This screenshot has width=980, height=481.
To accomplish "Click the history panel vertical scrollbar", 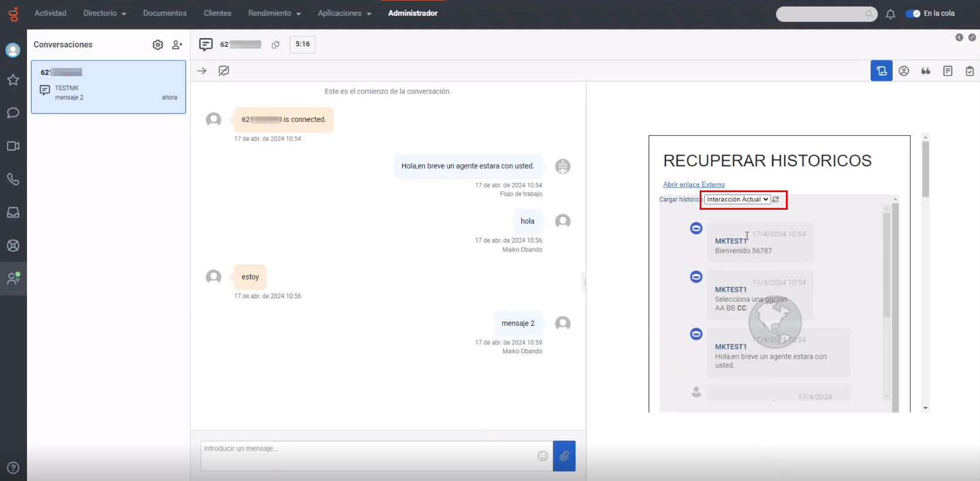I will pos(887,264).
